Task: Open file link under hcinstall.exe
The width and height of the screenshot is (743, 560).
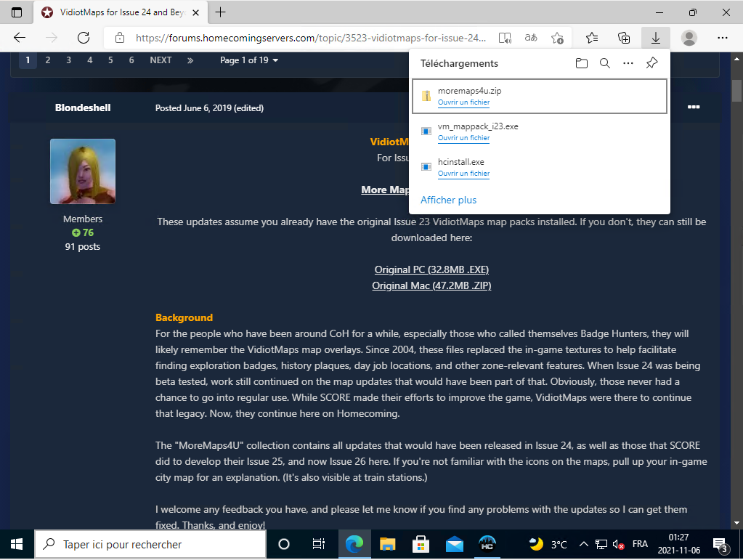Action: (463, 174)
